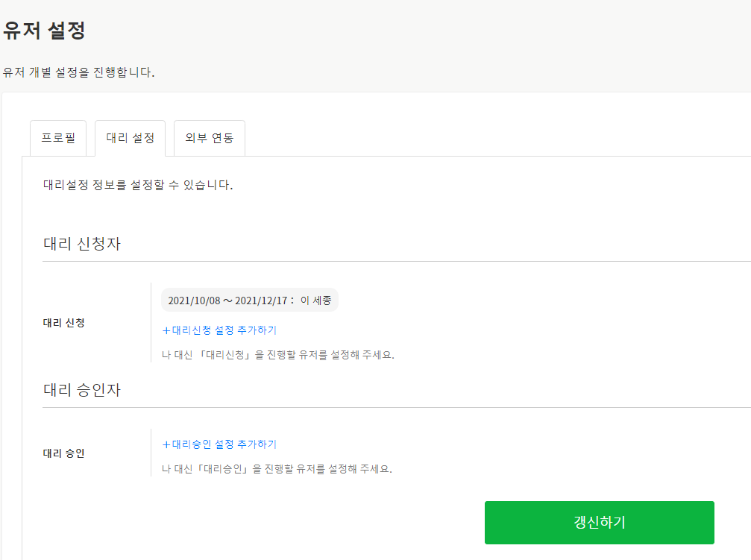Click the colon separator in the proxy chip
The image size is (751, 560).
[x=292, y=301]
